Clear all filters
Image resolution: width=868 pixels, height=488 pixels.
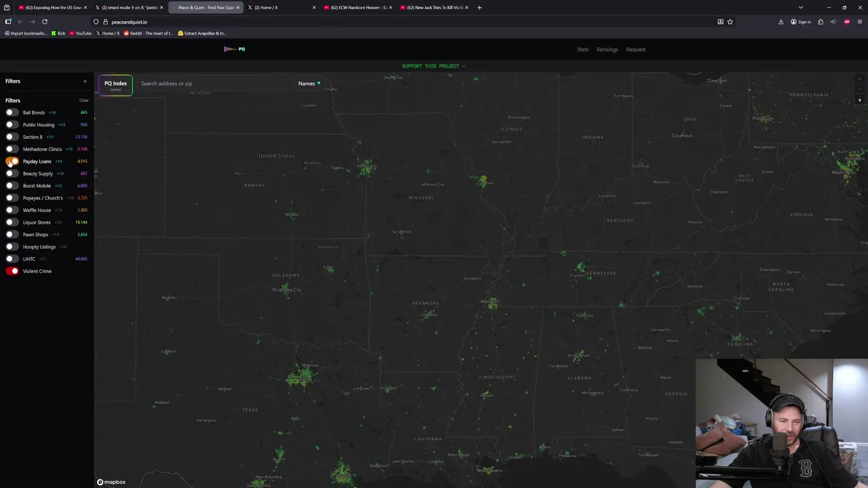pyautogui.click(x=84, y=100)
